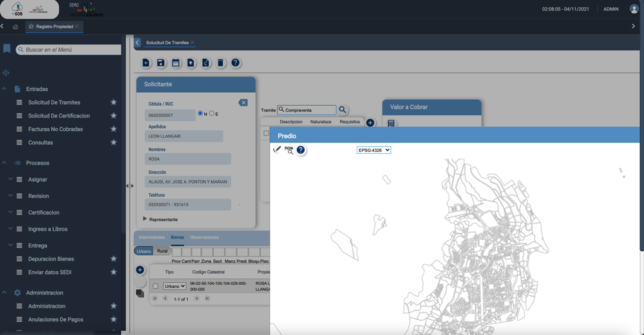This screenshot has height=335, width=644.
Task: Click the star beside Solicitud De Tramites
Action: click(x=113, y=102)
